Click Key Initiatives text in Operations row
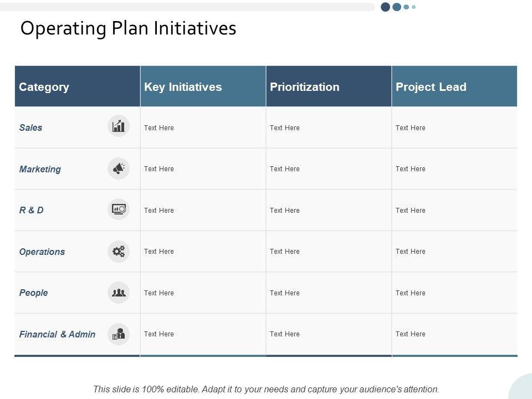Image resolution: width=532 pixels, height=399 pixels. click(159, 252)
